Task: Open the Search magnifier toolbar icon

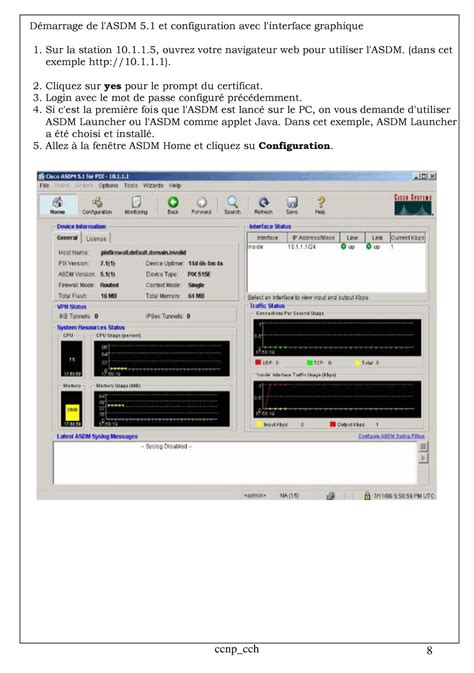Action: [232, 205]
